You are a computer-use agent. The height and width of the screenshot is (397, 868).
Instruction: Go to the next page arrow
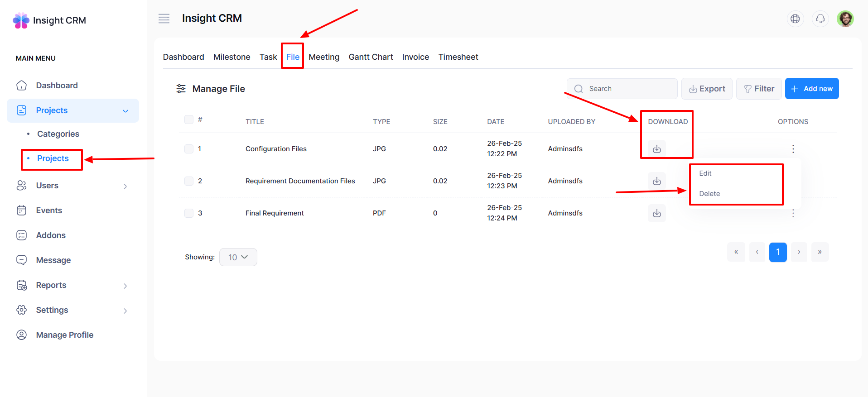(x=799, y=252)
